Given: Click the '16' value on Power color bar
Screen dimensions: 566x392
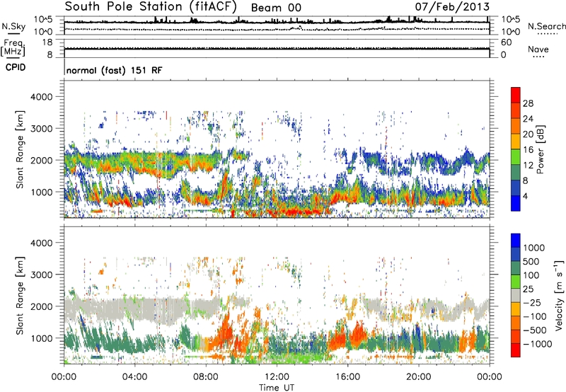Looking at the screenshot, I should pos(528,150).
